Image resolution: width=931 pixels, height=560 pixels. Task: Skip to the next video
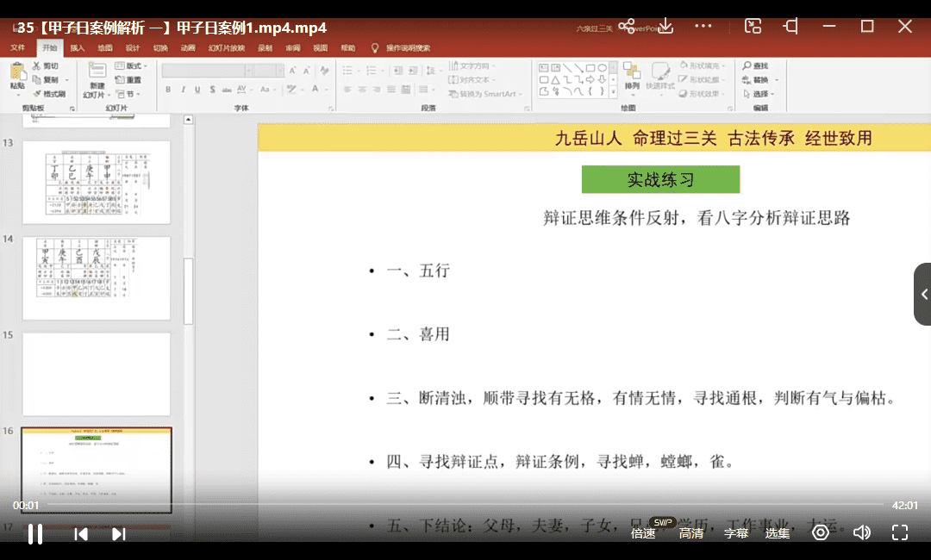(x=119, y=534)
